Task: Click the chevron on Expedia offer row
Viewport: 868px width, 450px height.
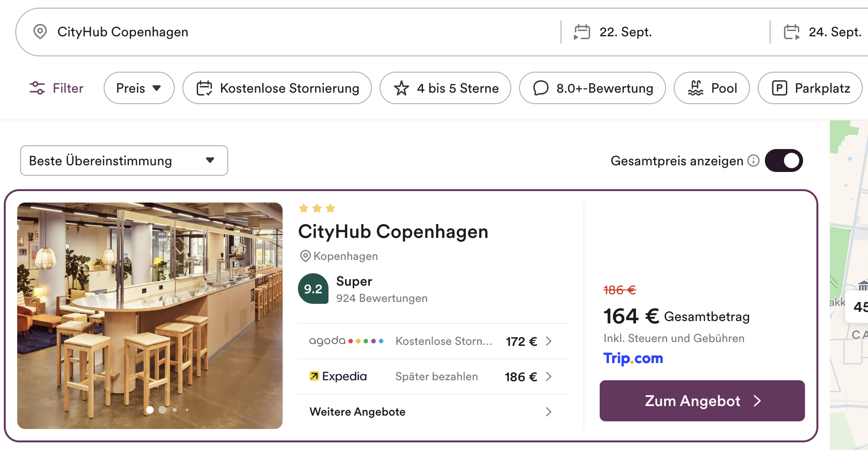Action: (549, 376)
